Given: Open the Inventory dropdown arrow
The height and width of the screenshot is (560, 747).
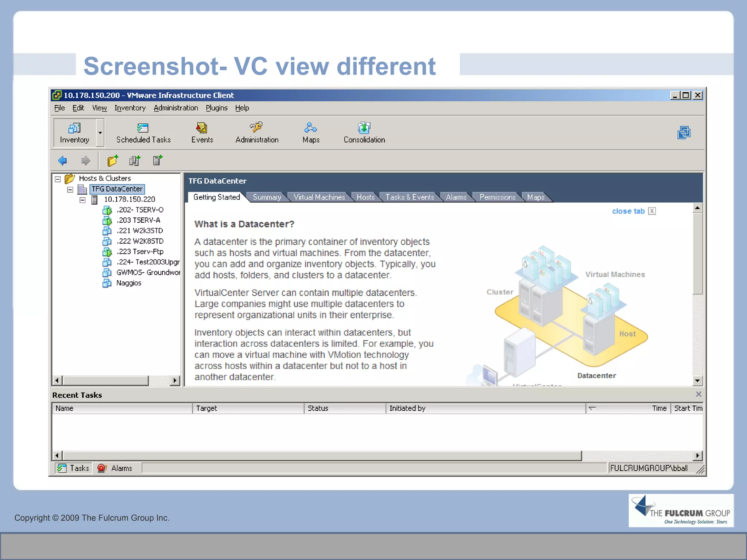Looking at the screenshot, I should point(100,133).
